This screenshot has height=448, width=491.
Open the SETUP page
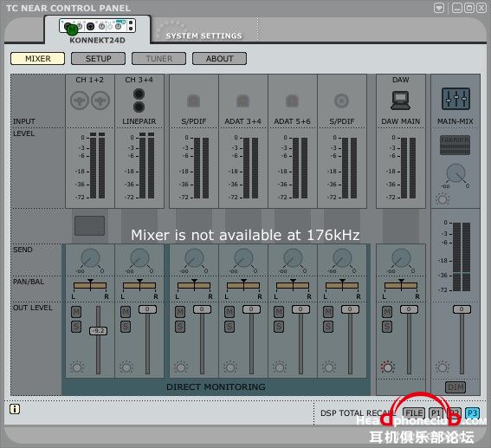[99, 59]
